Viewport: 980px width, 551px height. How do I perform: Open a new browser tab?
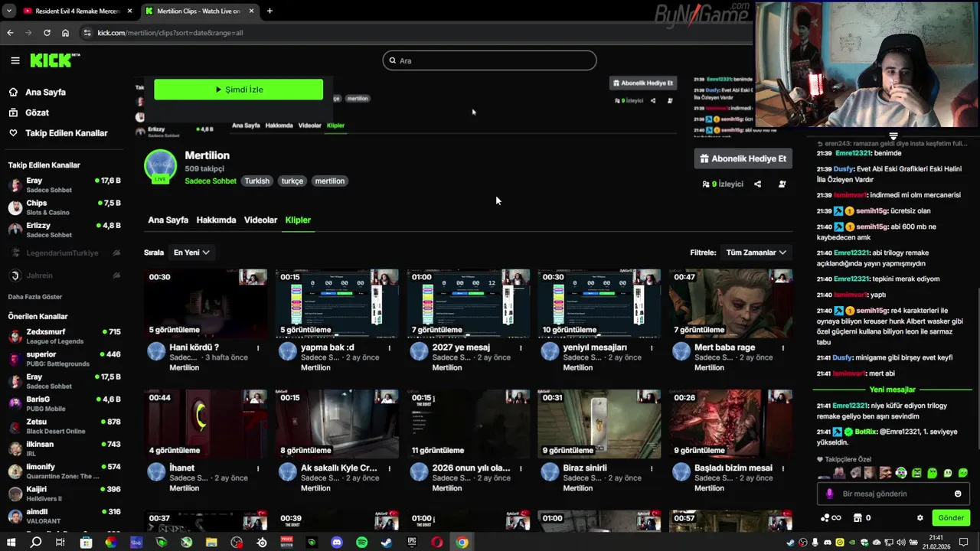point(269,11)
